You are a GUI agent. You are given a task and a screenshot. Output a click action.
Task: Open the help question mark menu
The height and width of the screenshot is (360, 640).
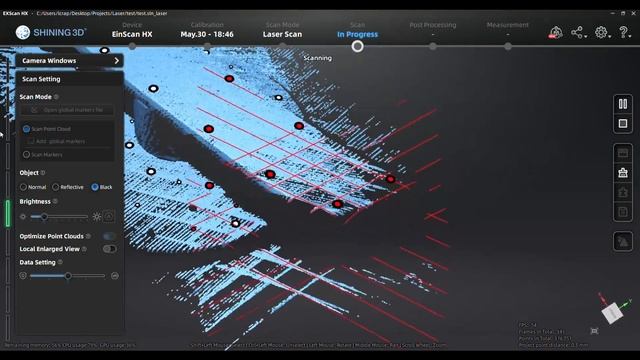click(623, 32)
